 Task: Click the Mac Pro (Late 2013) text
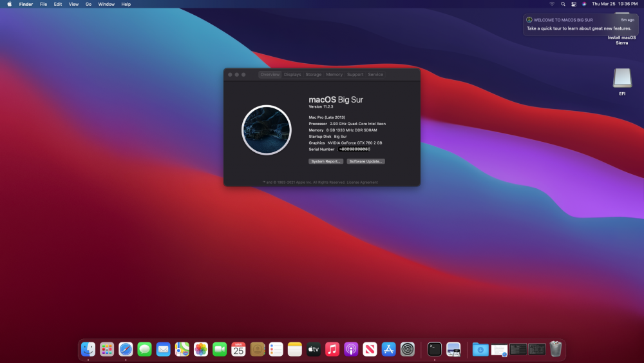pos(327,117)
